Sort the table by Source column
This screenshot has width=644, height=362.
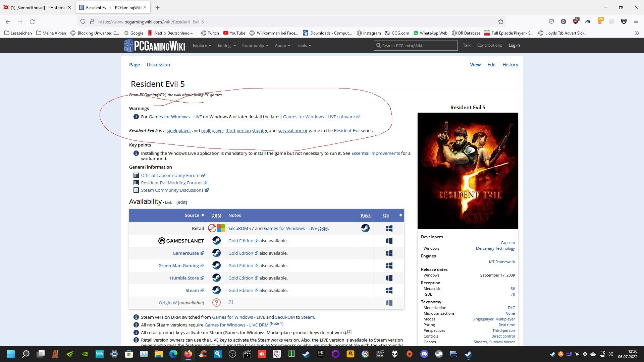pyautogui.click(x=194, y=215)
